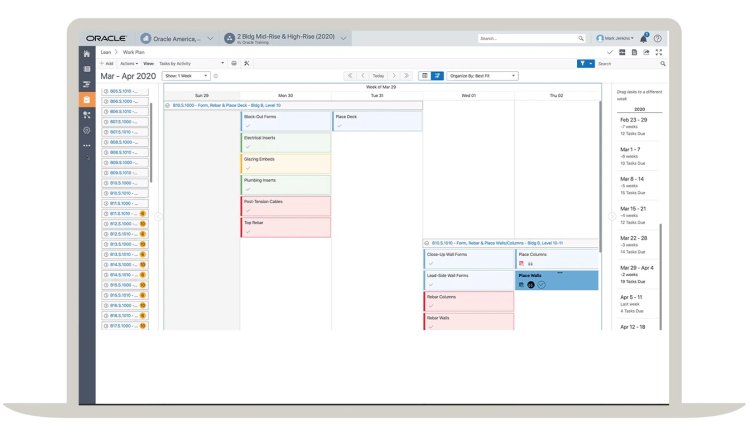This screenshot has width=750, height=426.
Task: Click the Lean breadcrumb item
Action: (105, 51)
